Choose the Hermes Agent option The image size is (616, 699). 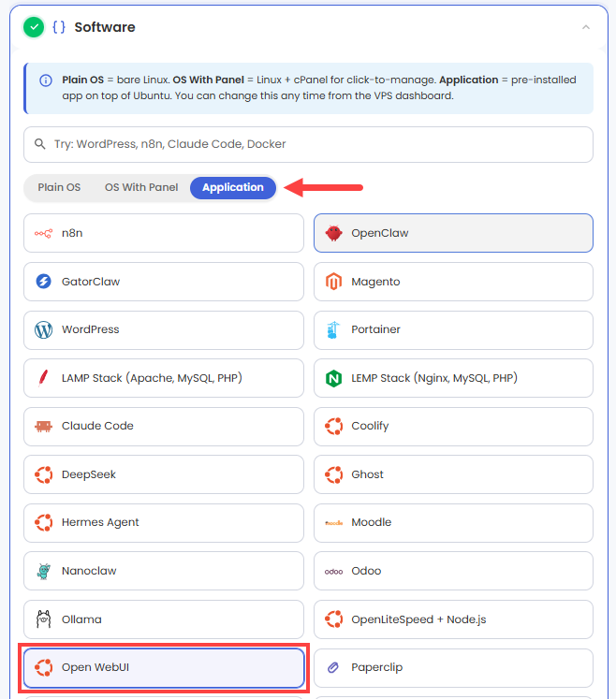(164, 523)
